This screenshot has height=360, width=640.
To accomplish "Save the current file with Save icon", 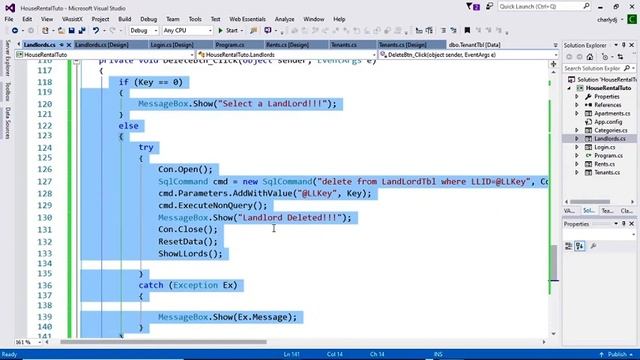I will [71, 31].
